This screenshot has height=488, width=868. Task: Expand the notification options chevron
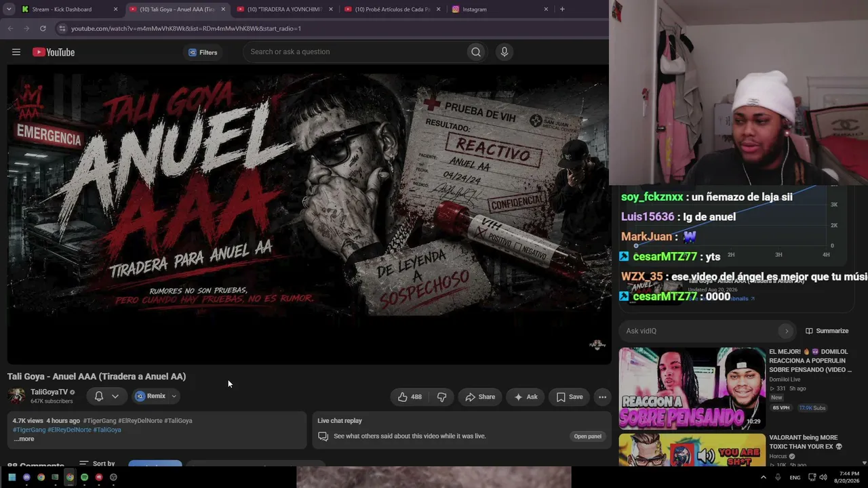tap(115, 396)
